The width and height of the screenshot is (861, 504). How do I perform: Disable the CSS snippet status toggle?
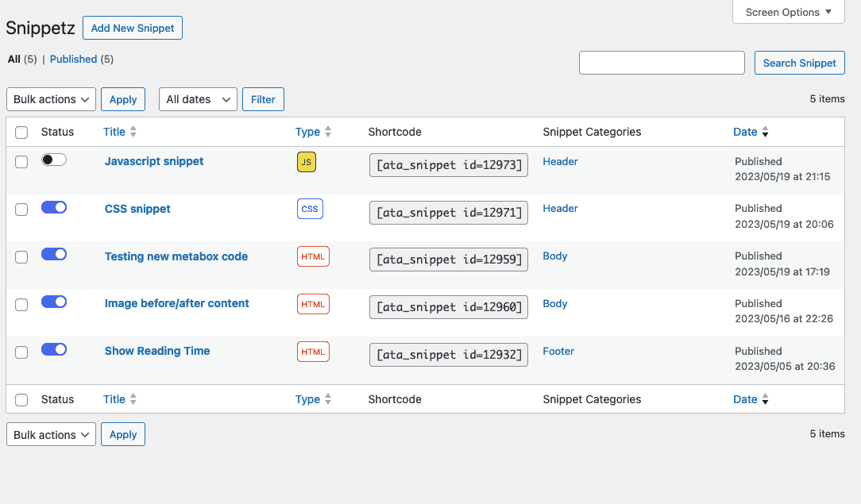pos(54,207)
